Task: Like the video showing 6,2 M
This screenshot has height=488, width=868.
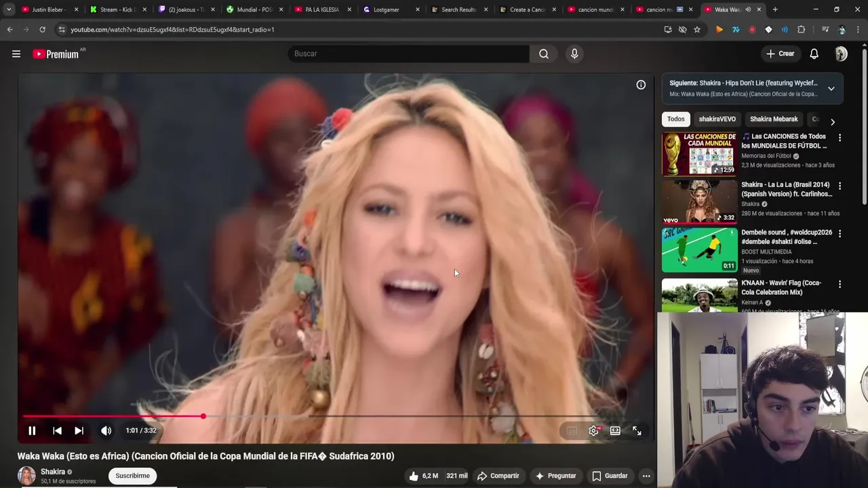Action: [x=423, y=476]
